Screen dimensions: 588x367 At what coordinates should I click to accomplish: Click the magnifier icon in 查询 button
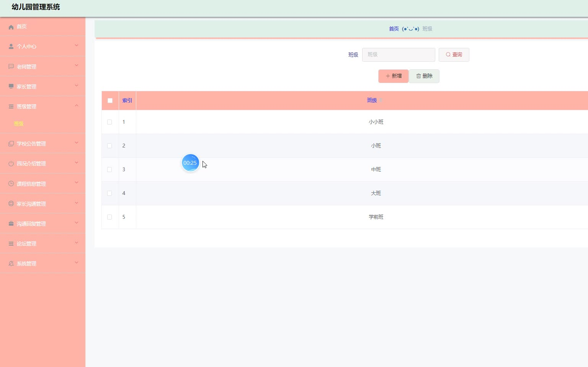[448, 54]
